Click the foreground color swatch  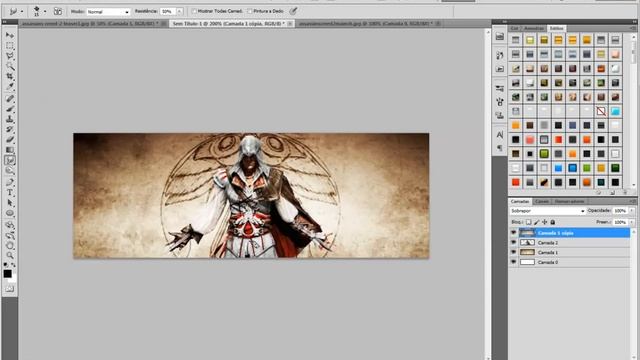7,274
